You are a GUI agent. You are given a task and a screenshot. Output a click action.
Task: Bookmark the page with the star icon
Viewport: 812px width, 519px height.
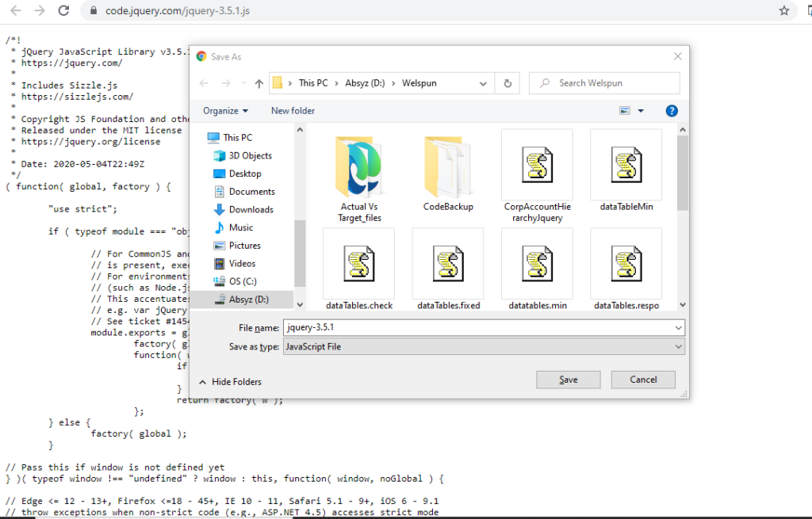click(783, 11)
